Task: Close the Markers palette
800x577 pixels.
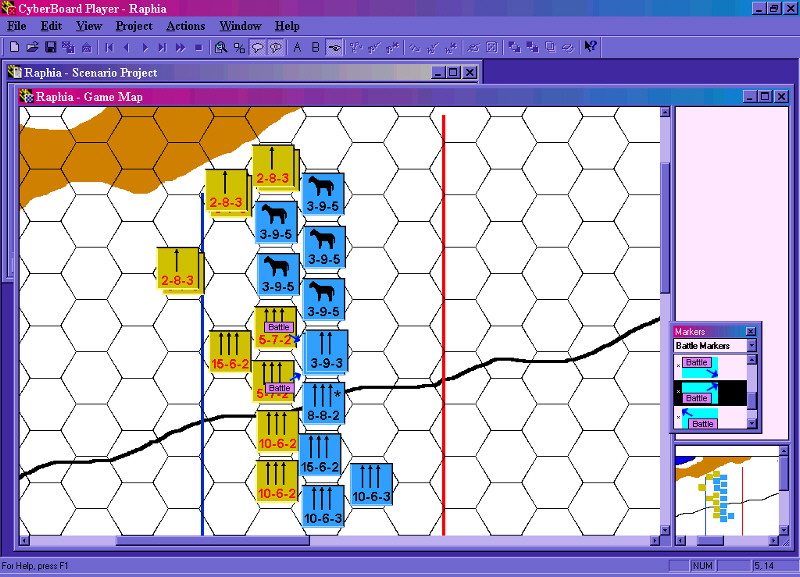Action: (751, 332)
